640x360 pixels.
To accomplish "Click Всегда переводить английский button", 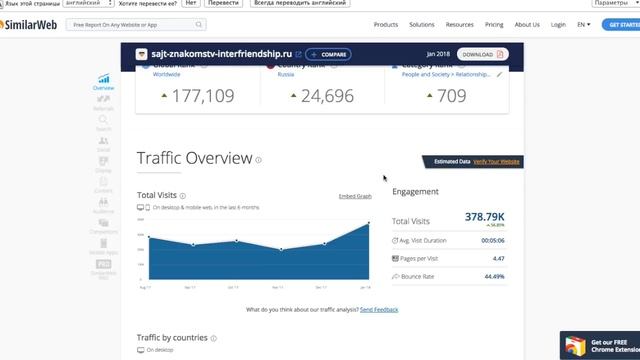I will point(300,3).
